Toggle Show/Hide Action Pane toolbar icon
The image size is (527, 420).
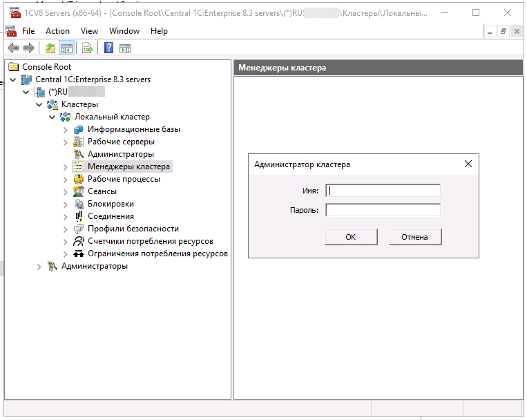125,49
